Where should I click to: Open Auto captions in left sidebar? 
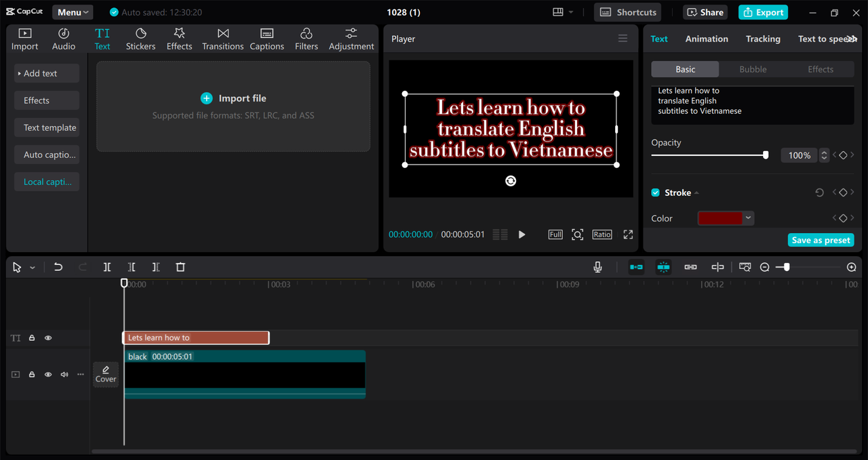click(47, 154)
